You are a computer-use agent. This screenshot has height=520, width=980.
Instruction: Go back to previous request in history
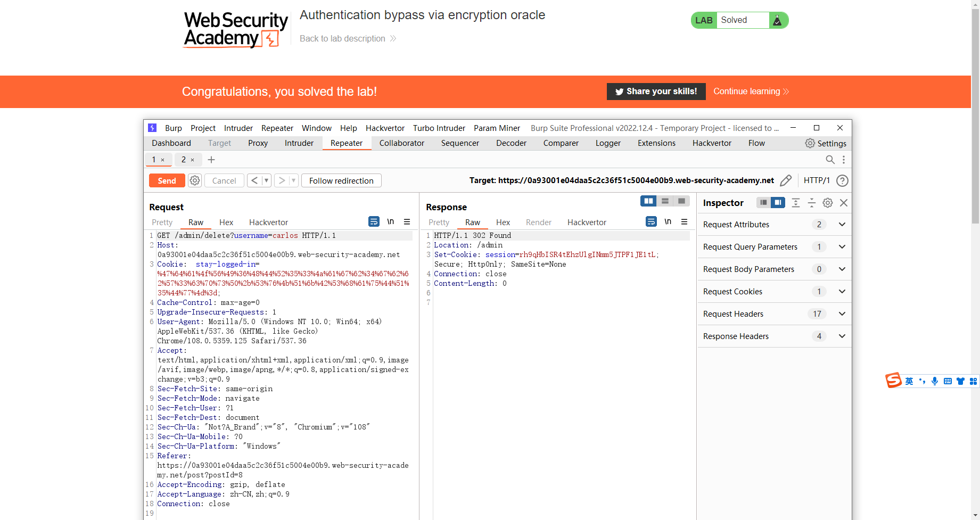(254, 180)
